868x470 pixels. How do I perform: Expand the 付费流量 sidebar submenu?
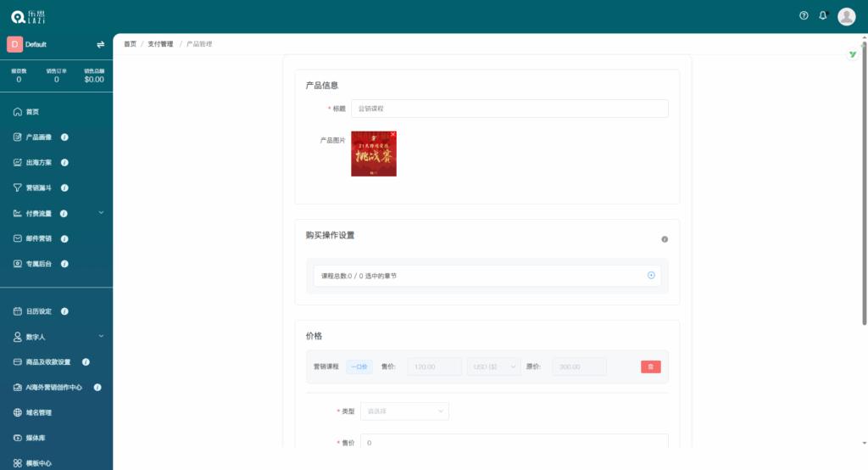101,213
